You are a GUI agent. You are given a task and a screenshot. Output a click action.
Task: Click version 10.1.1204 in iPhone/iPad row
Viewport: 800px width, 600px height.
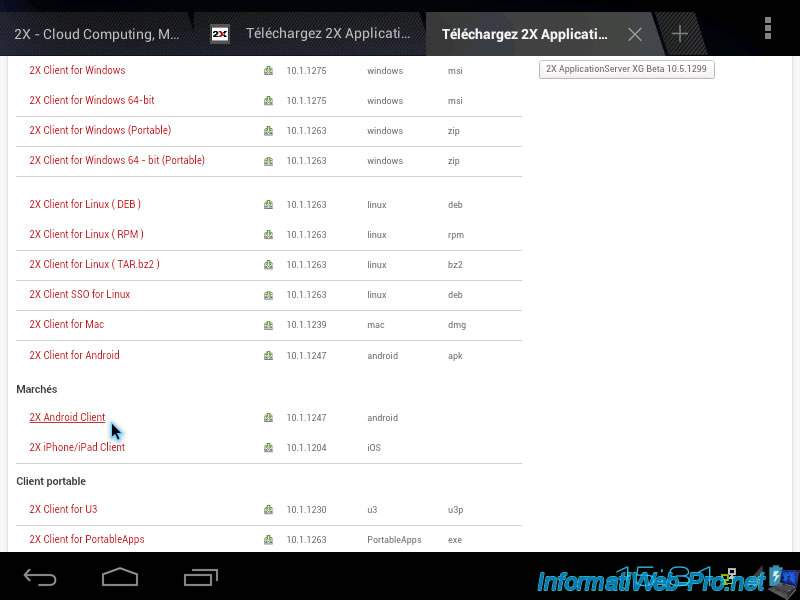[306, 448]
